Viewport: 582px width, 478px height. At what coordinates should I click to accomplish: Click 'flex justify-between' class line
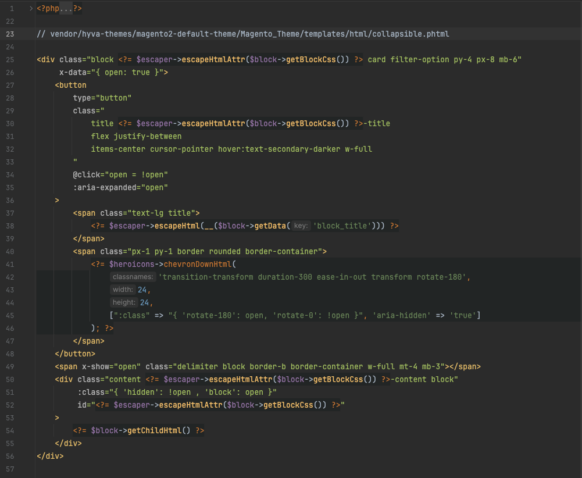(136, 136)
